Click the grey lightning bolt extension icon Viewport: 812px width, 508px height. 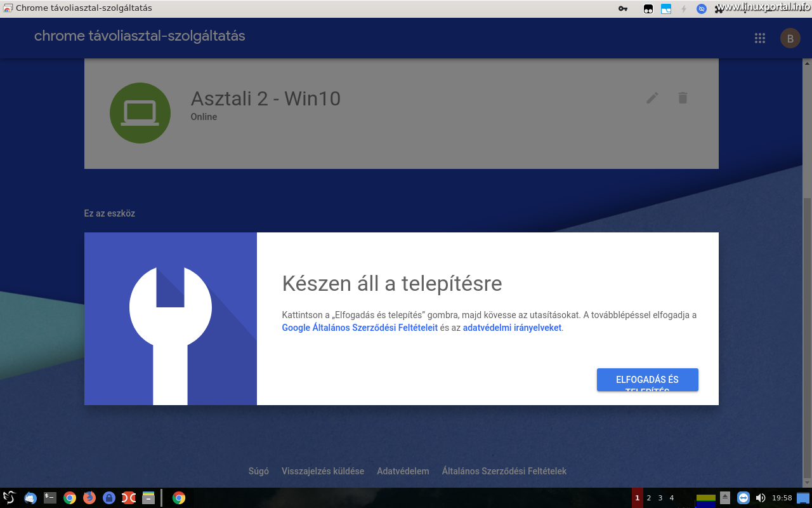pos(684,9)
